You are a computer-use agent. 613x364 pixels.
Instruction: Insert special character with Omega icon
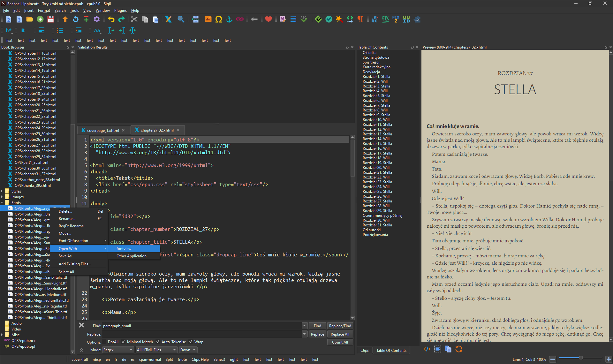tap(219, 19)
